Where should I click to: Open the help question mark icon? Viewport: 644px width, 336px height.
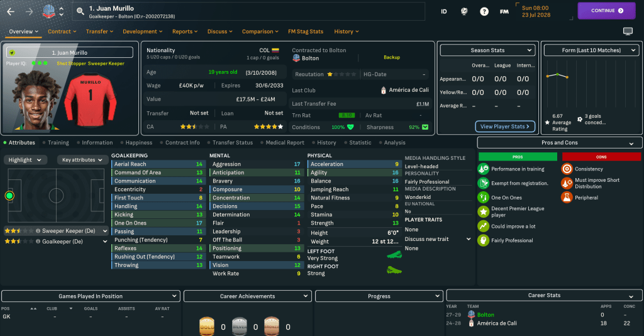484,11
